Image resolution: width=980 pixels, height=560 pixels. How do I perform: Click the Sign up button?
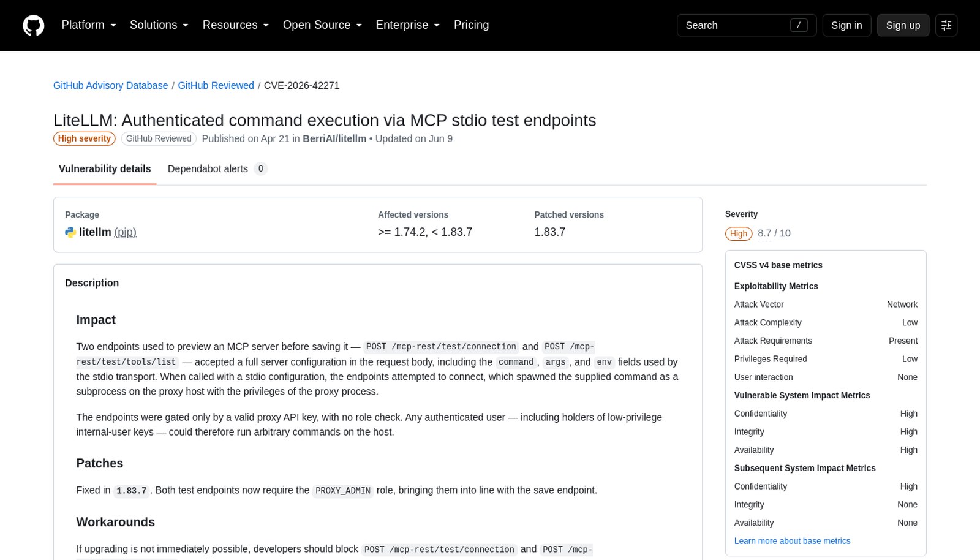pyautogui.click(x=903, y=25)
